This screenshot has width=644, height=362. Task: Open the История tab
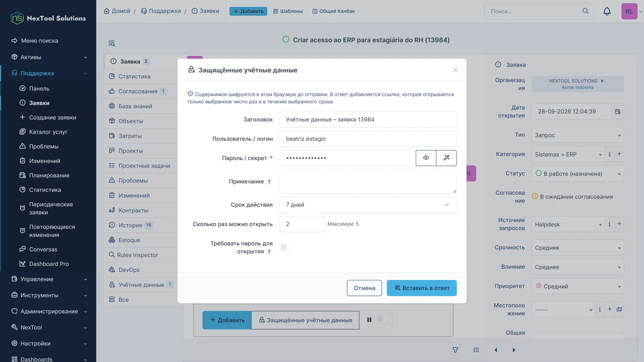(141, 225)
